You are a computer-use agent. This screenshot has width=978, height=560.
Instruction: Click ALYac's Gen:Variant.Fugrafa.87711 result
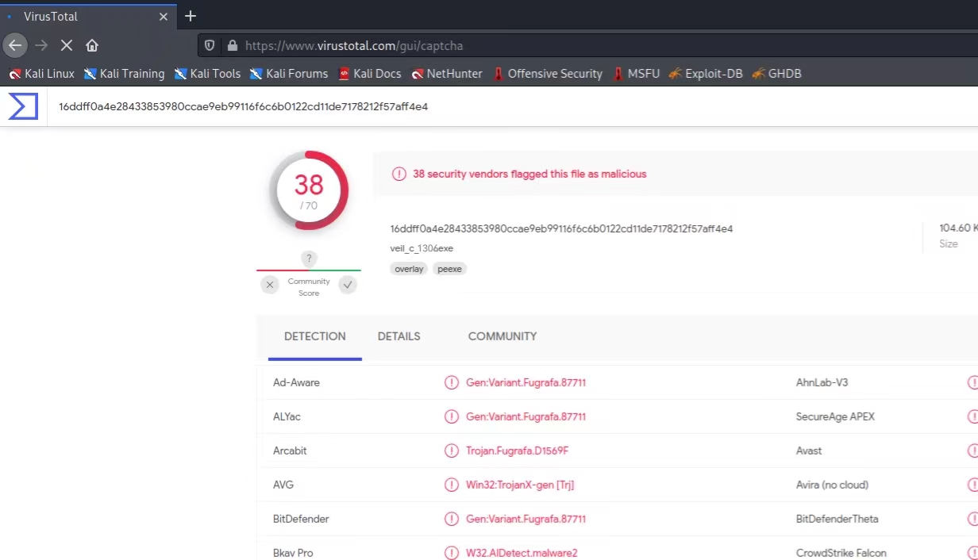526,416
